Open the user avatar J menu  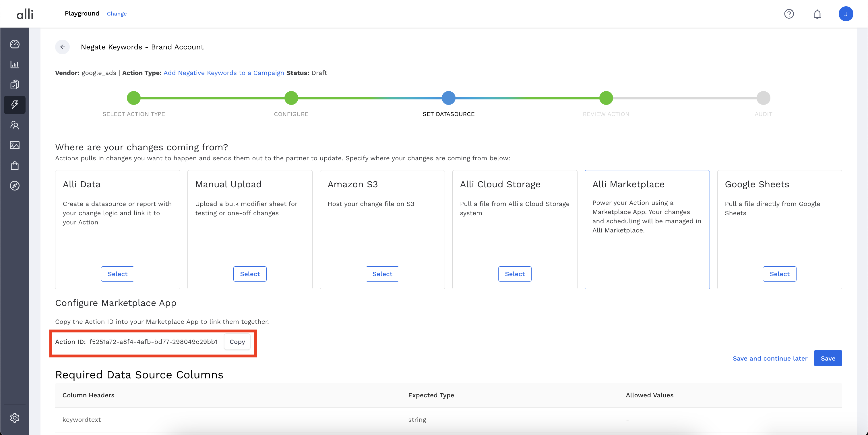[845, 14]
